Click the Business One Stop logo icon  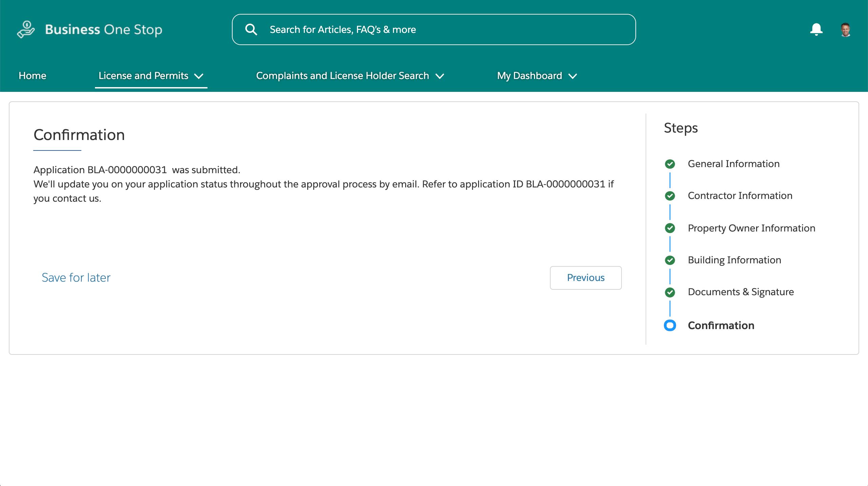(x=26, y=29)
